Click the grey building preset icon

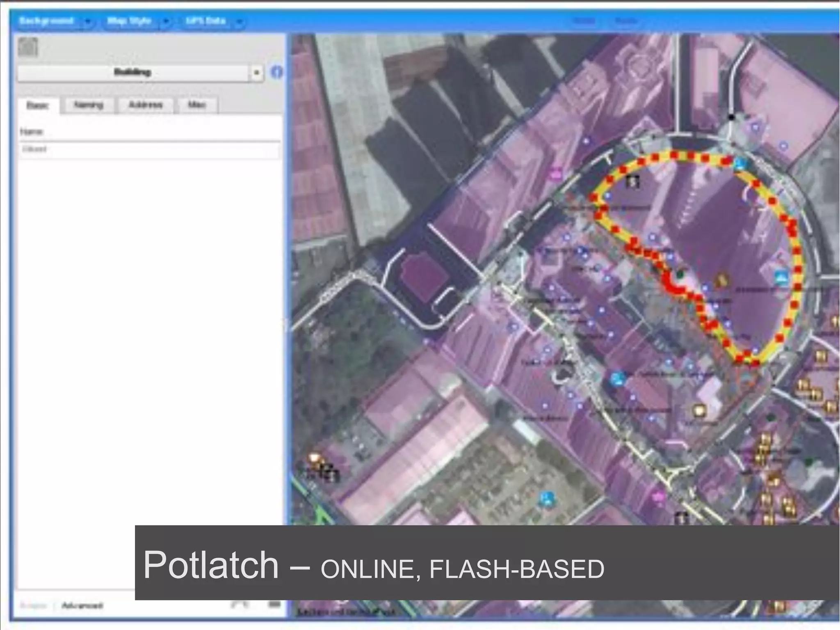(x=28, y=47)
